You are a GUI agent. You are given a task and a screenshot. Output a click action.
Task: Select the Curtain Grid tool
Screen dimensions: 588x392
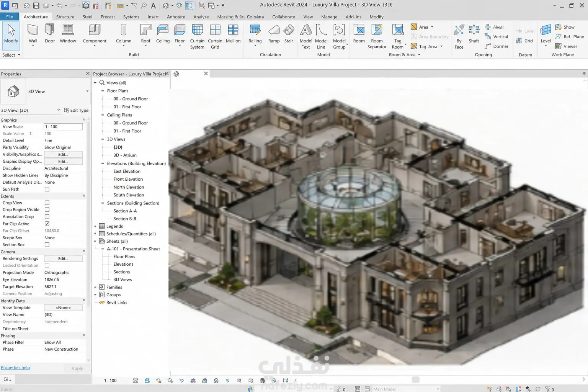pos(215,36)
